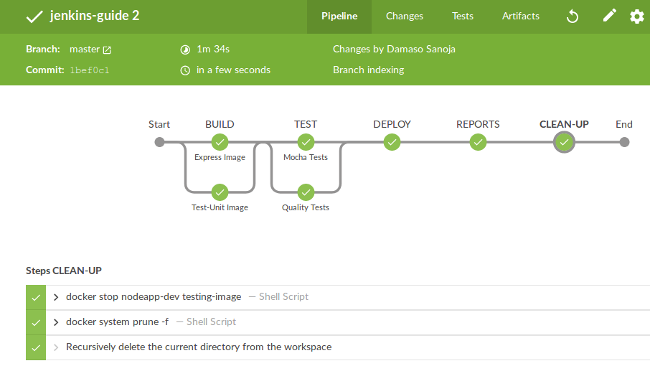This screenshot has height=371, width=650.
Task: Click the re-run pipeline icon
Action: click(x=572, y=17)
